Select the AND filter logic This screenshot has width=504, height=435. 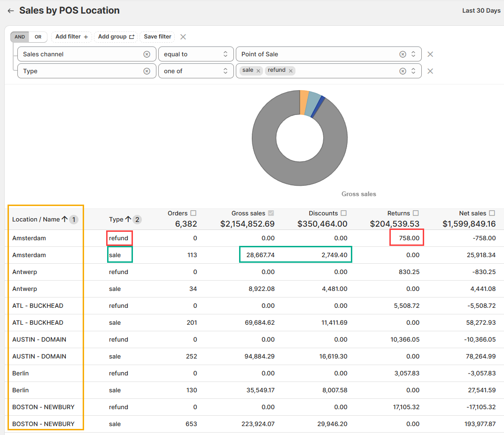tap(20, 37)
